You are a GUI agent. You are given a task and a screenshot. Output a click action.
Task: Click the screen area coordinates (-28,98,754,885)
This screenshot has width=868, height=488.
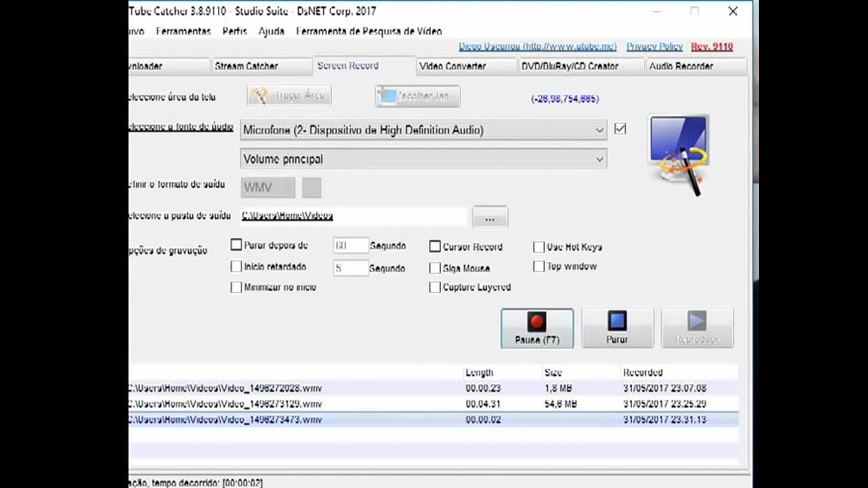565,99
